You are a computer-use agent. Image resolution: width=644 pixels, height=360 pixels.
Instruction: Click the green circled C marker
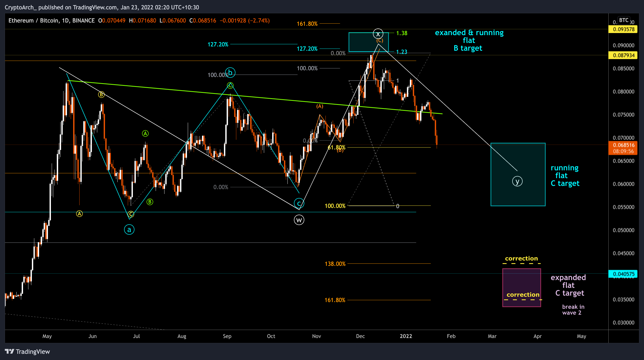pos(230,85)
